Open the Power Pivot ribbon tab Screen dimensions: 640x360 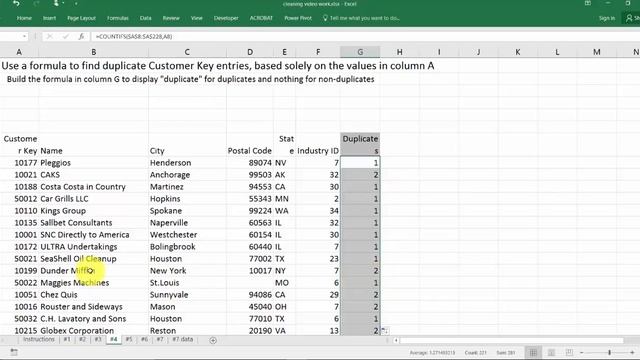click(x=298, y=18)
